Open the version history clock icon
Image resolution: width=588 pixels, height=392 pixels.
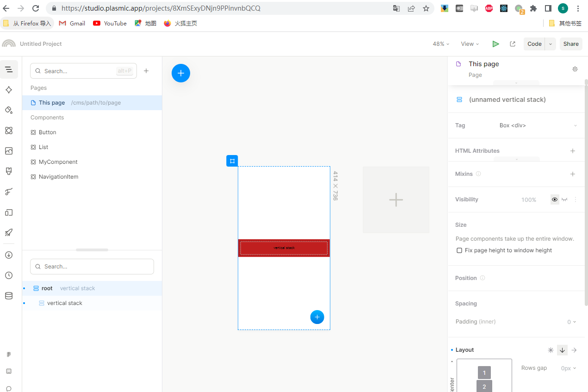(x=9, y=275)
